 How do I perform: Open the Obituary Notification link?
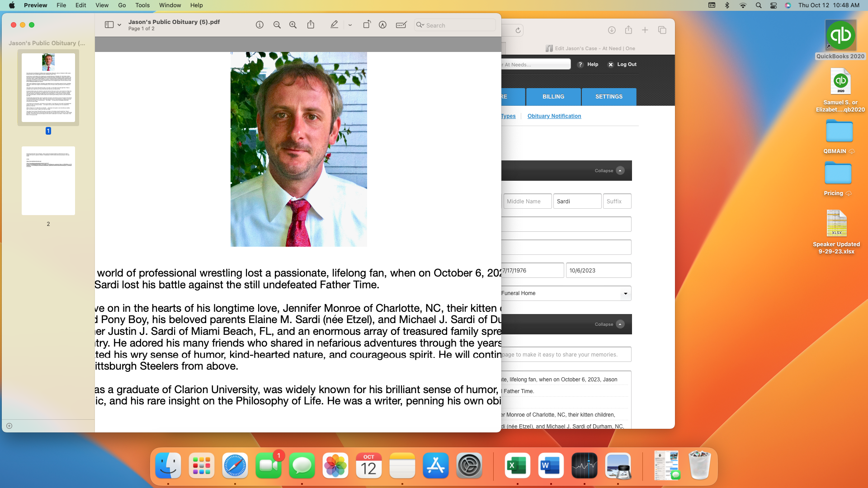point(554,116)
